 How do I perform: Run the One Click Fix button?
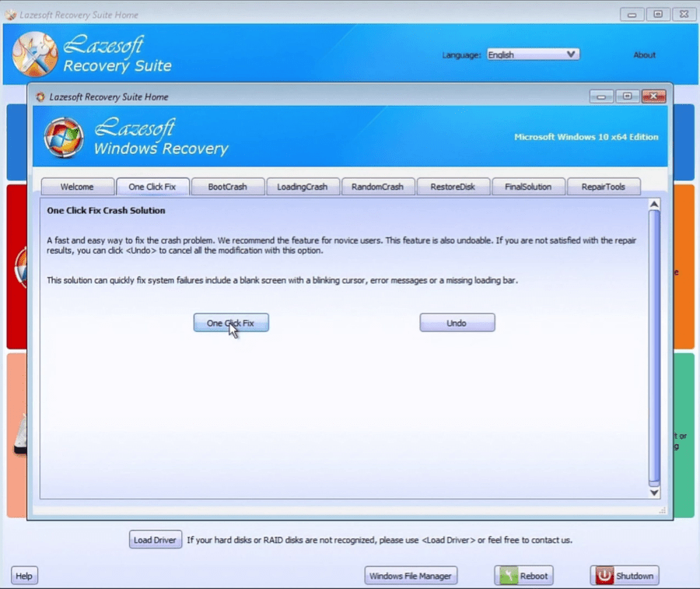coord(231,322)
